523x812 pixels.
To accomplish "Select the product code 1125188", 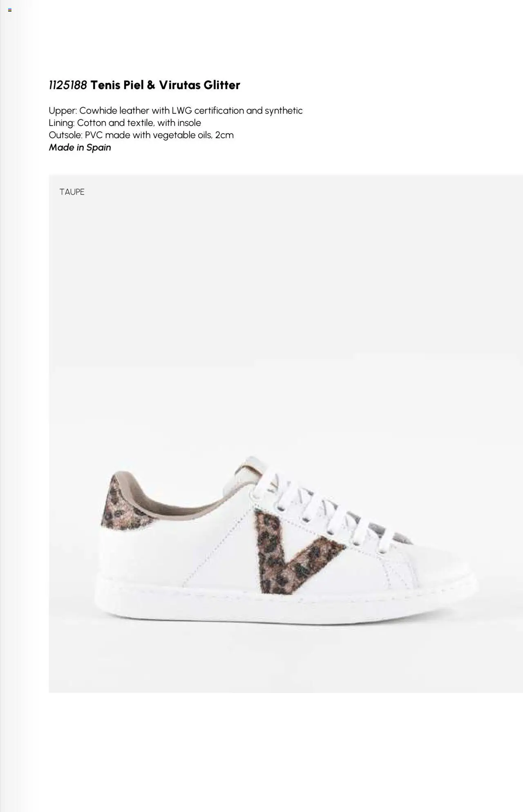I will pyautogui.click(x=68, y=85).
